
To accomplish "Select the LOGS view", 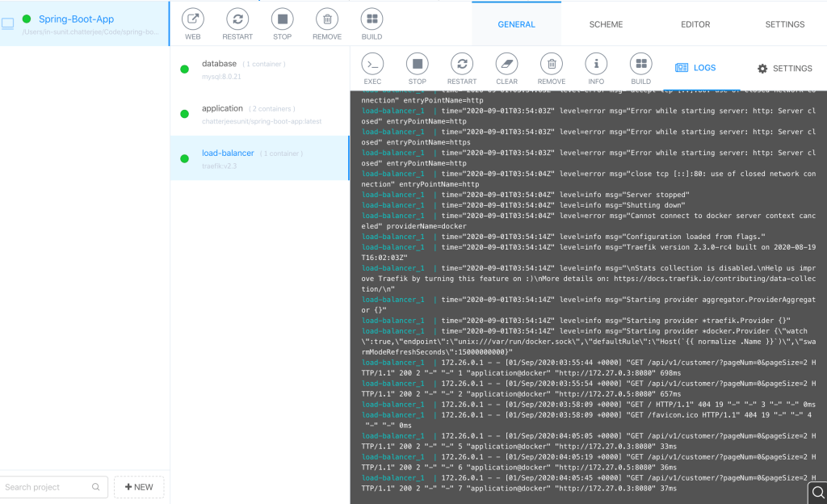I will tap(695, 68).
